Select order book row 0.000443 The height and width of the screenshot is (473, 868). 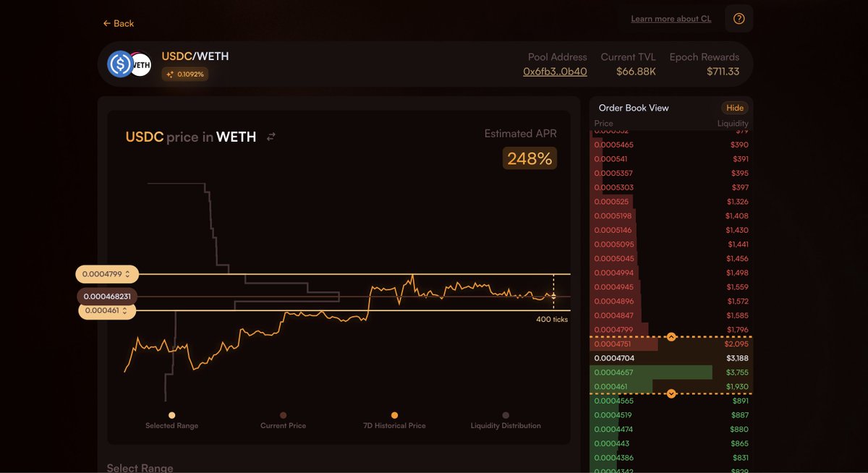click(671, 443)
